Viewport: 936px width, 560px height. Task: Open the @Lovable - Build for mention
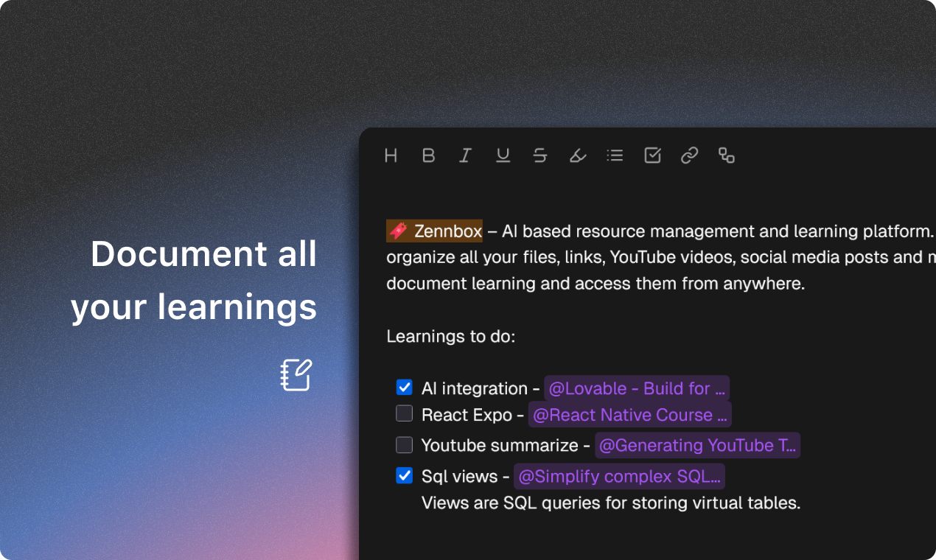pyautogui.click(x=636, y=388)
